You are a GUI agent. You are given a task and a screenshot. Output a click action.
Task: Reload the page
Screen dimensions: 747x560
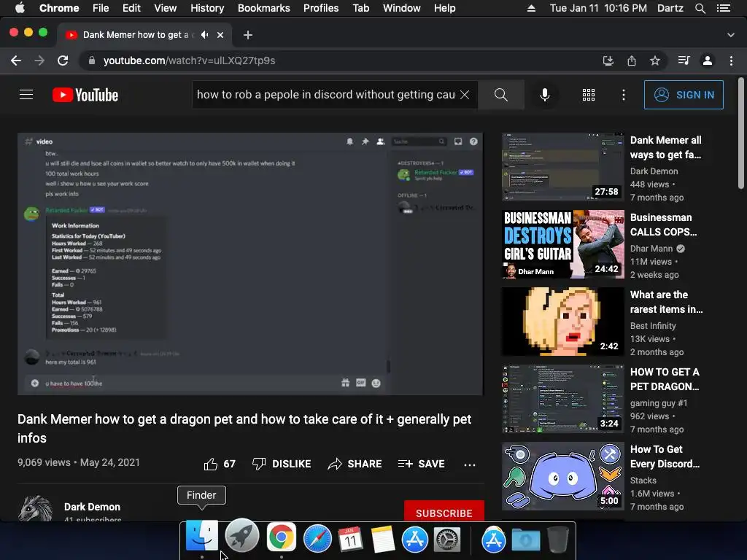(63, 61)
